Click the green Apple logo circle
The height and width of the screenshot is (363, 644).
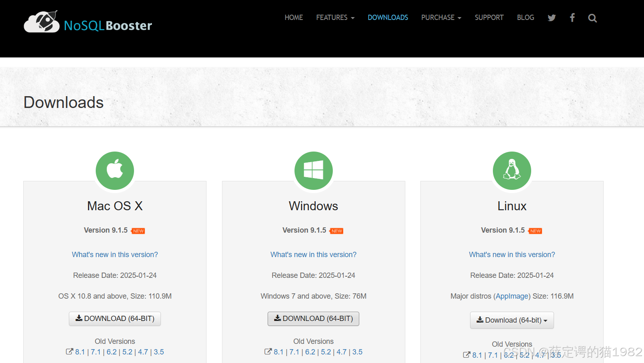(115, 171)
